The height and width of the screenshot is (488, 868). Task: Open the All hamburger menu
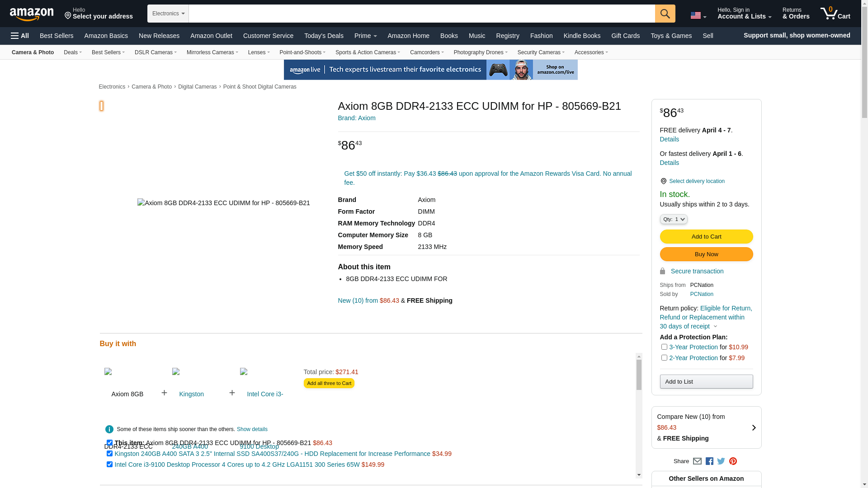coord(20,36)
